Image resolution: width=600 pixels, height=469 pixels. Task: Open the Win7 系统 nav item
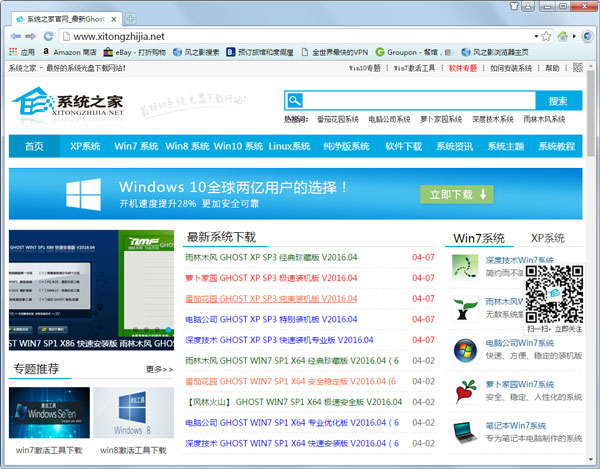[x=136, y=146]
